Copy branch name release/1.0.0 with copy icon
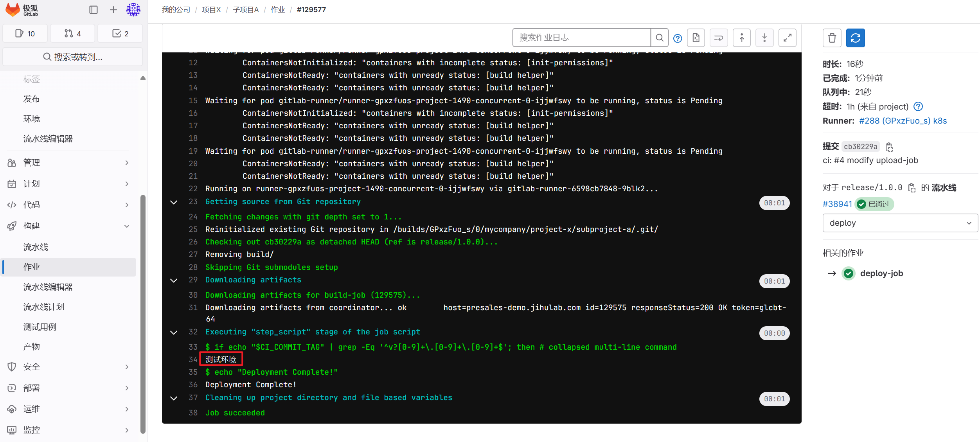The image size is (980, 442). tap(912, 188)
